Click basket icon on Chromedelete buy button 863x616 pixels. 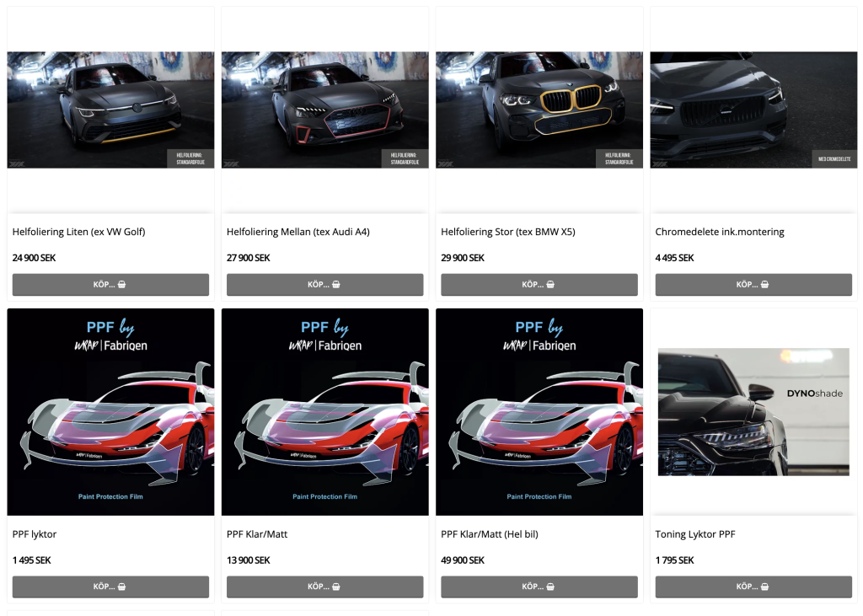(765, 285)
